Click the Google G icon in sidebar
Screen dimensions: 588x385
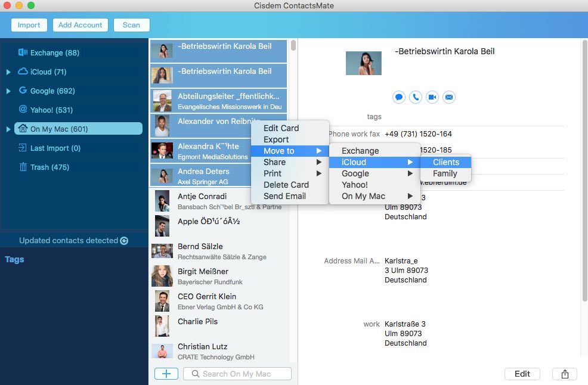click(x=23, y=91)
